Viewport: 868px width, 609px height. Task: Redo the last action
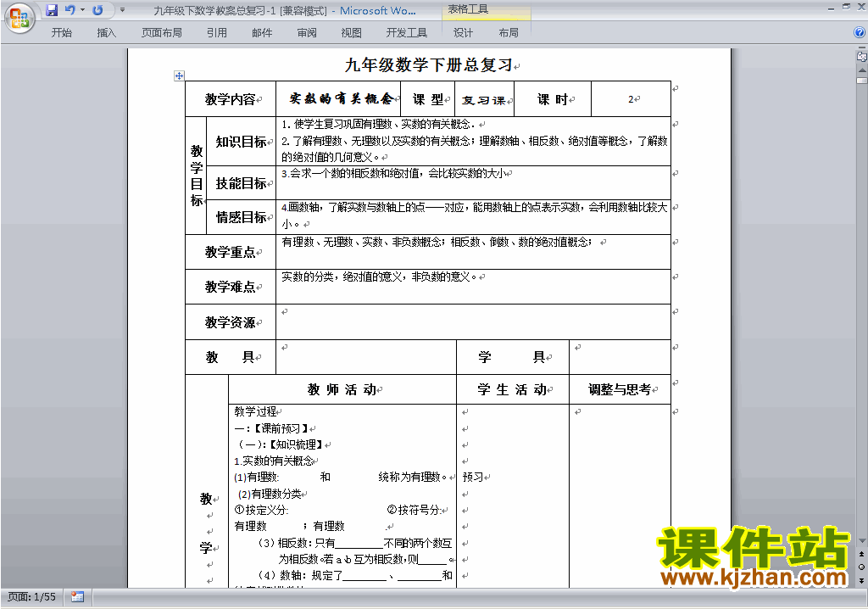pyautogui.click(x=97, y=10)
